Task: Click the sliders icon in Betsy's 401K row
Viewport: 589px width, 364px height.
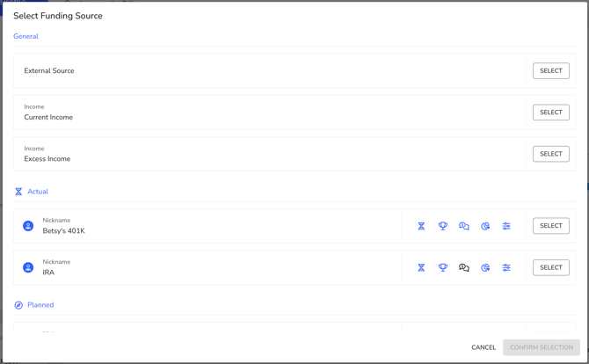Action: [x=506, y=226]
